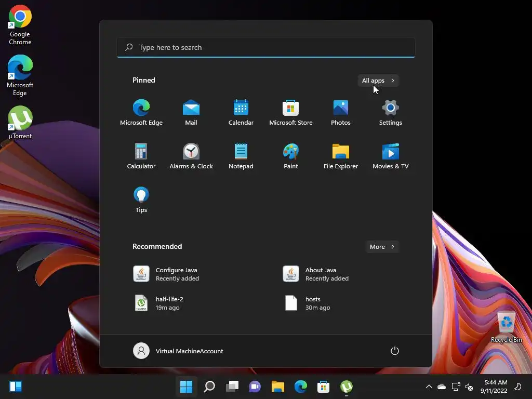
Task: Show hidden system tray icons
Action: point(429,387)
